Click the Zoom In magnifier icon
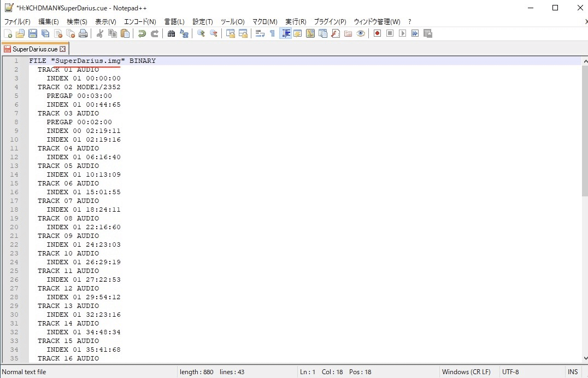 201,34
